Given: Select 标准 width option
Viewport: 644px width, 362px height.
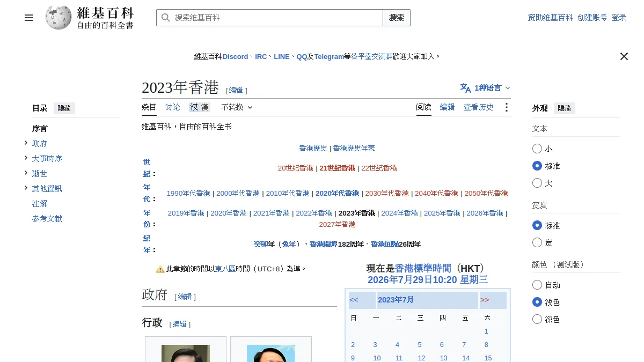Looking at the screenshot, I should (537, 225).
